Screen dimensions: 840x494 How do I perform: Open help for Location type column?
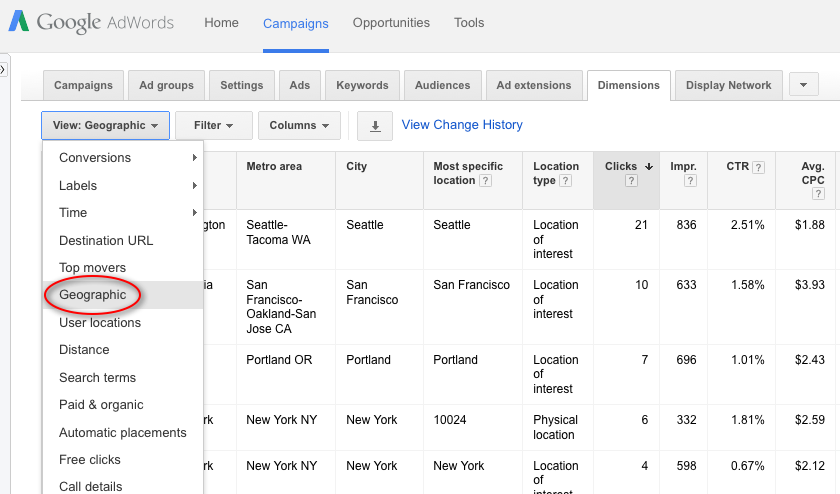pyautogui.click(x=565, y=181)
